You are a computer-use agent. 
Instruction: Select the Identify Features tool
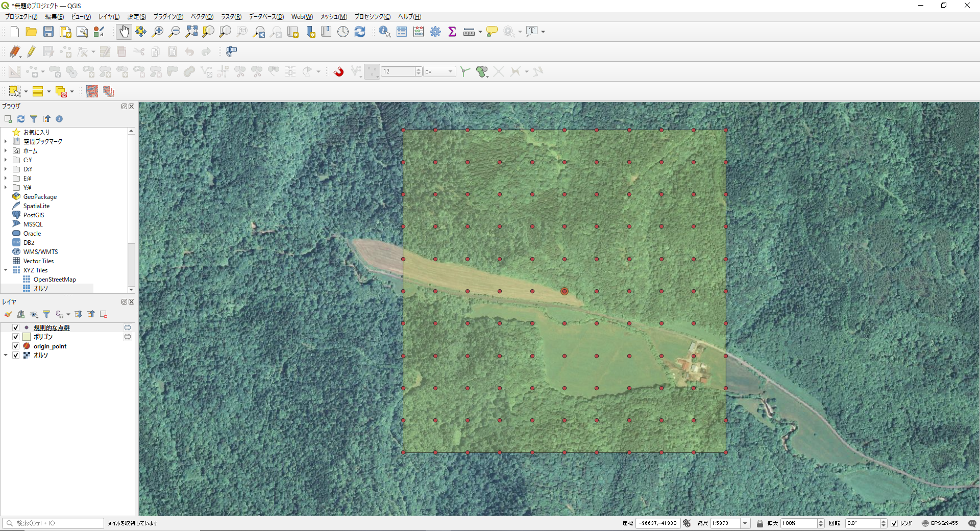385,32
